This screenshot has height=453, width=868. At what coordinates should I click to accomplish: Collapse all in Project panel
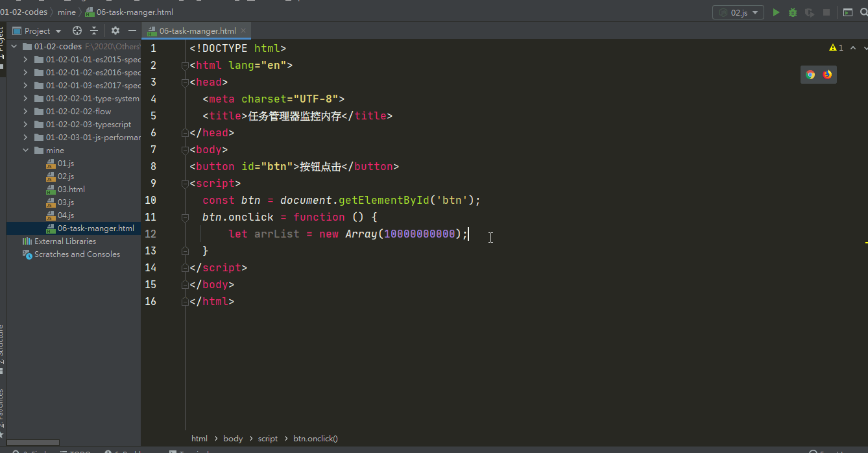point(94,31)
